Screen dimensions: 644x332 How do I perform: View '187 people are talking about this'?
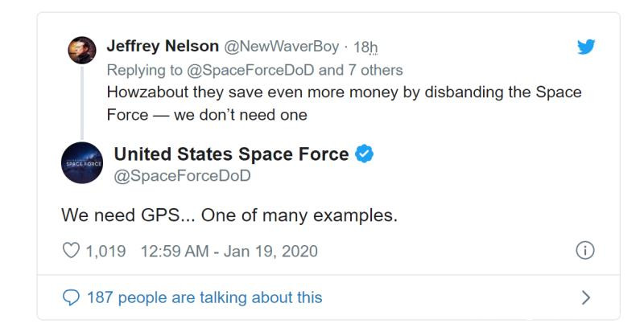(x=204, y=297)
